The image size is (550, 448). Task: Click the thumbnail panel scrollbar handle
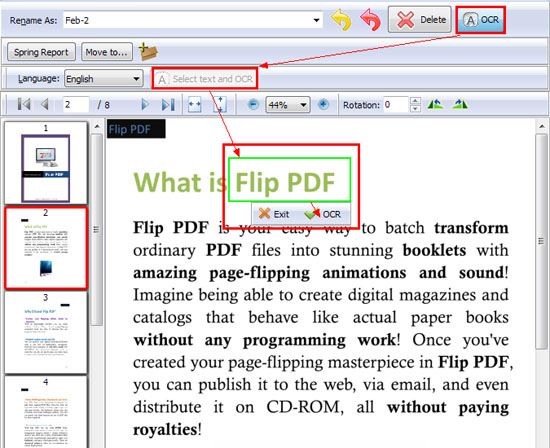pos(97,230)
